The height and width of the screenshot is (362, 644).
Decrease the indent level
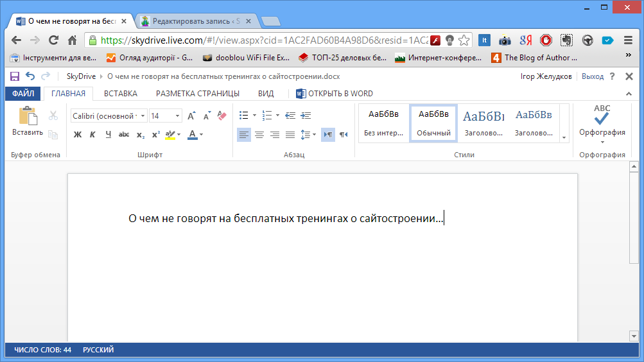point(290,116)
